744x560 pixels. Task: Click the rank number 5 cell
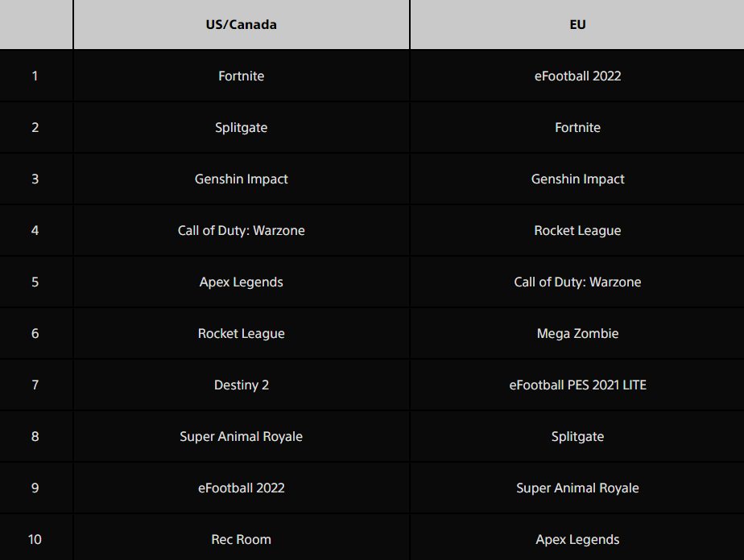(x=35, y=282)
